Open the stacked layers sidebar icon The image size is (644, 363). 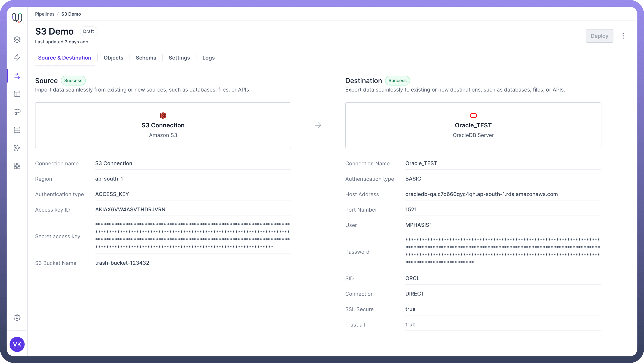(17, 39)
